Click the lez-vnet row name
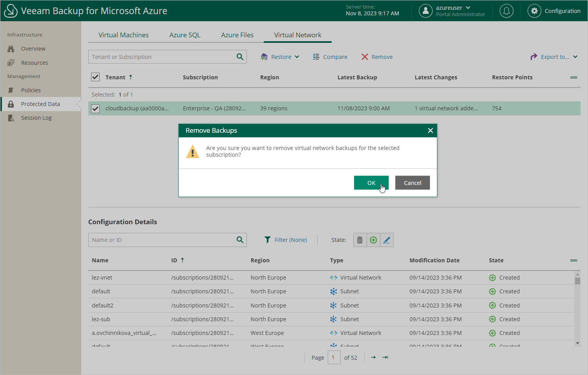The width and height of the screenshot is (588, 375). [102, 278]
